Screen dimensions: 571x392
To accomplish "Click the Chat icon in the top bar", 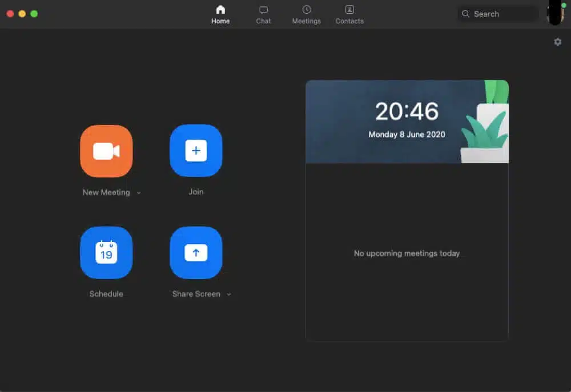I will point(263,10).
